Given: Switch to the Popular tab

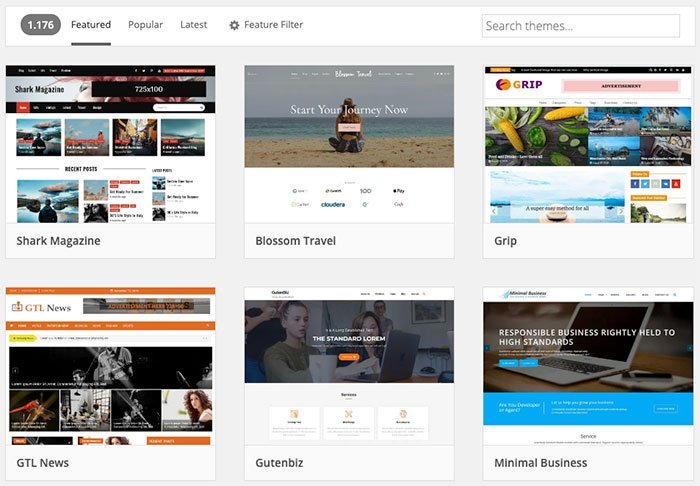Looking at the screenshot, I should click(146, 25).
